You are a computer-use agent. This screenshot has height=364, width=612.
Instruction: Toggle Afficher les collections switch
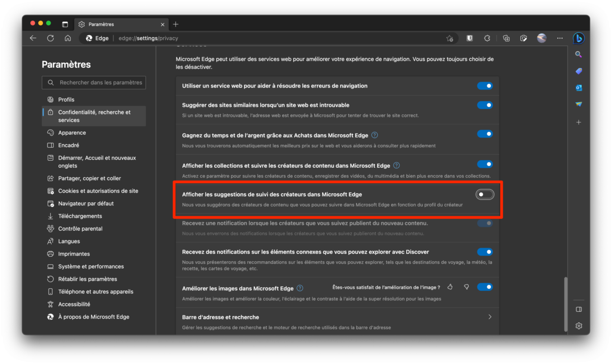point(485,164)
